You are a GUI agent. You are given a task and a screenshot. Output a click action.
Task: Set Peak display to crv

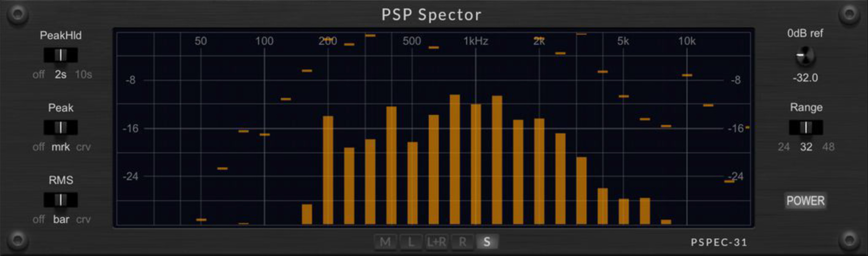click(83, 147)
